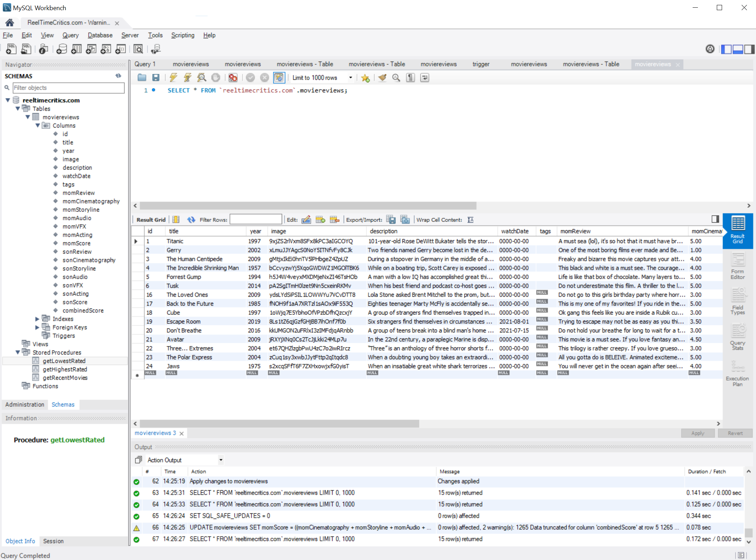Image resolution: width=756 pixels, height=560 pixels.
Task: Rollback the transaction X icon
Action: 265,78
